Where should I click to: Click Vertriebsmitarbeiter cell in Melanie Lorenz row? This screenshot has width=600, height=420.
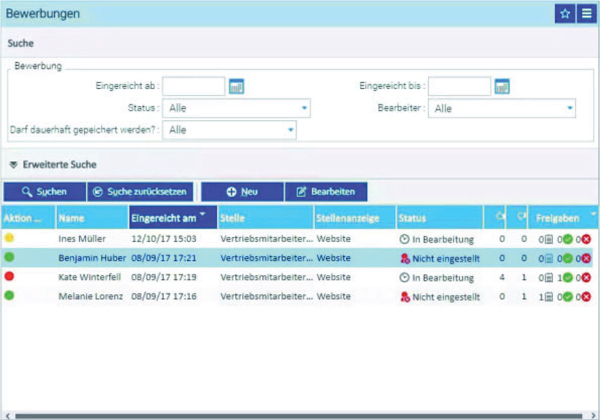(266, 296)
